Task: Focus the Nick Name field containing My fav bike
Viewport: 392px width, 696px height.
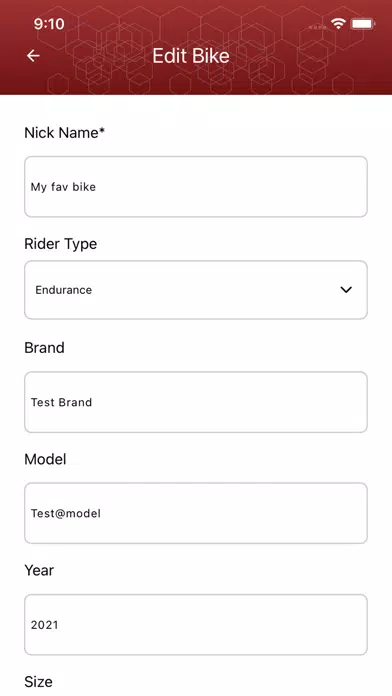Action: [x=196, y=187]
